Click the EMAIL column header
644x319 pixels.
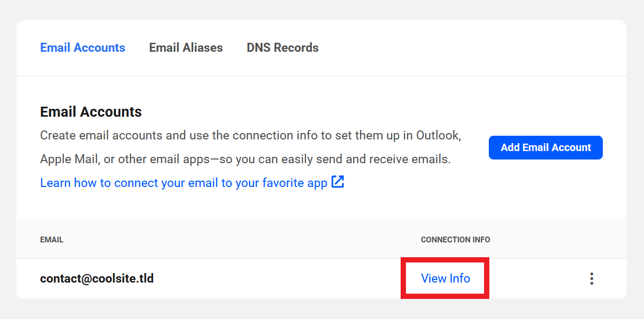tap(52, 240)
